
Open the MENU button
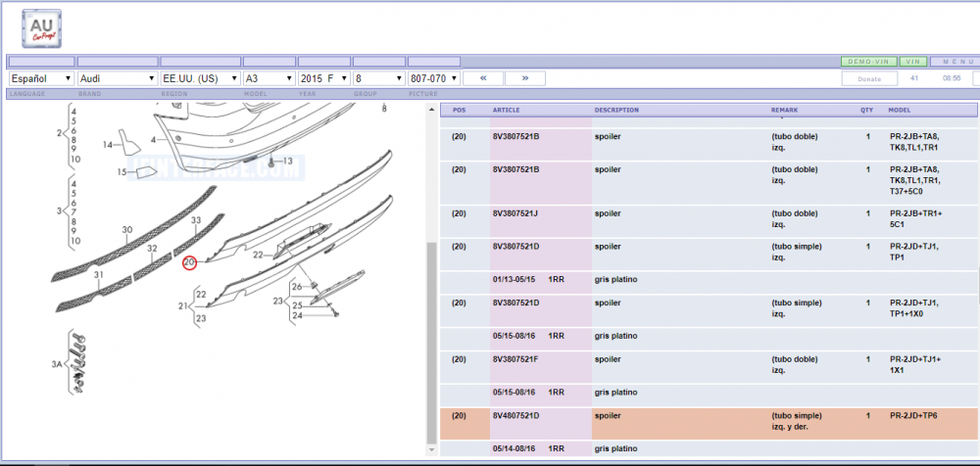(955, 62)
